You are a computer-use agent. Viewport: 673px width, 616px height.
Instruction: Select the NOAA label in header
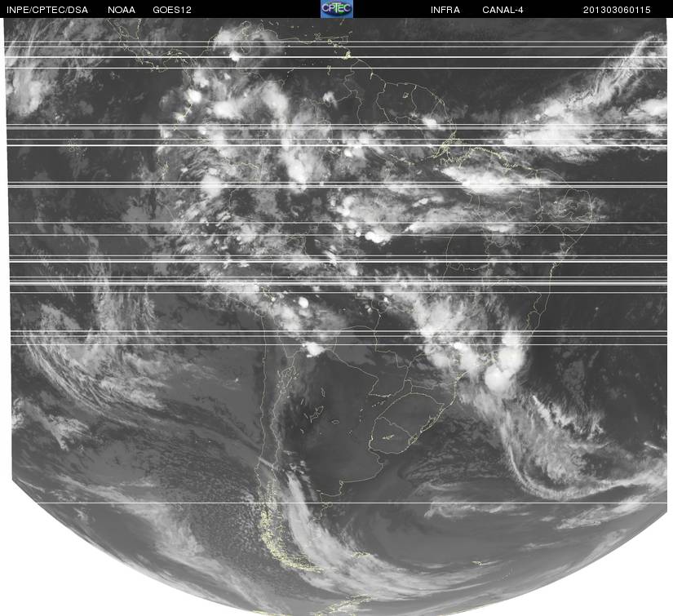point(122,10)
